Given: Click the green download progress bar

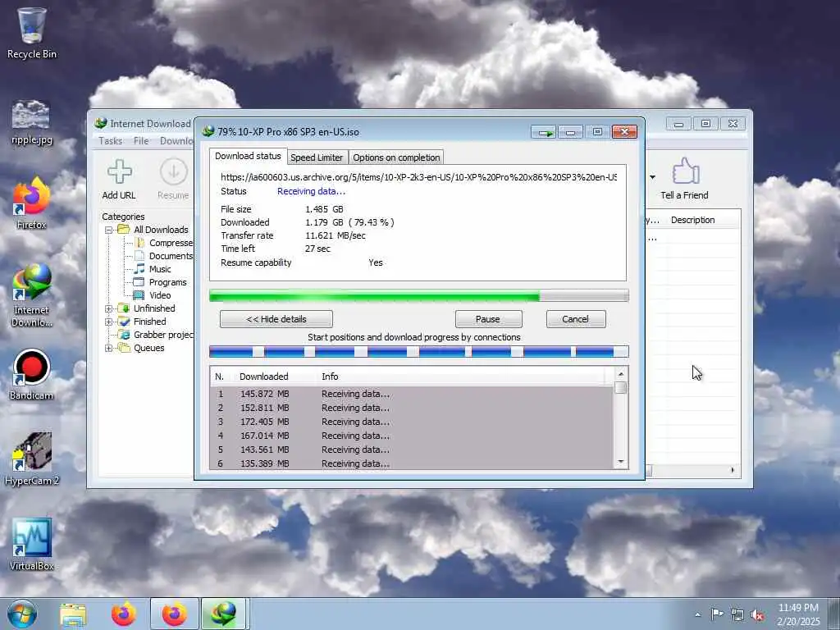Looking at the screenshot, I should point(419,295).
